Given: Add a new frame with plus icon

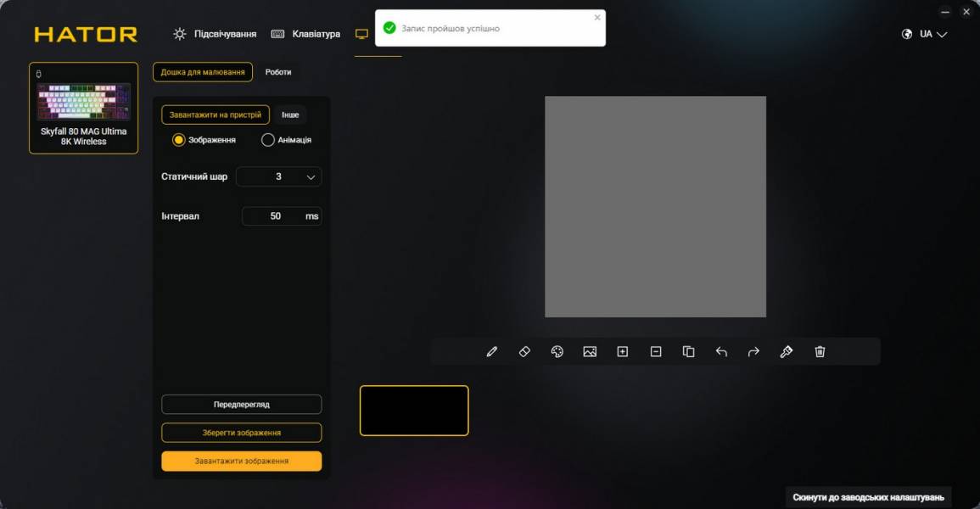Looking at the screenshot, I should pyautogui.click(x=623, y=351).
